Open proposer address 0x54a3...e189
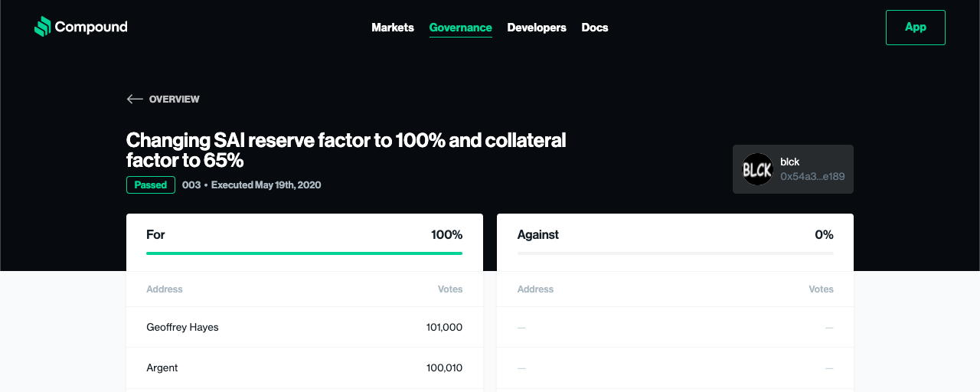980x392 pixels. click(812, 177)
